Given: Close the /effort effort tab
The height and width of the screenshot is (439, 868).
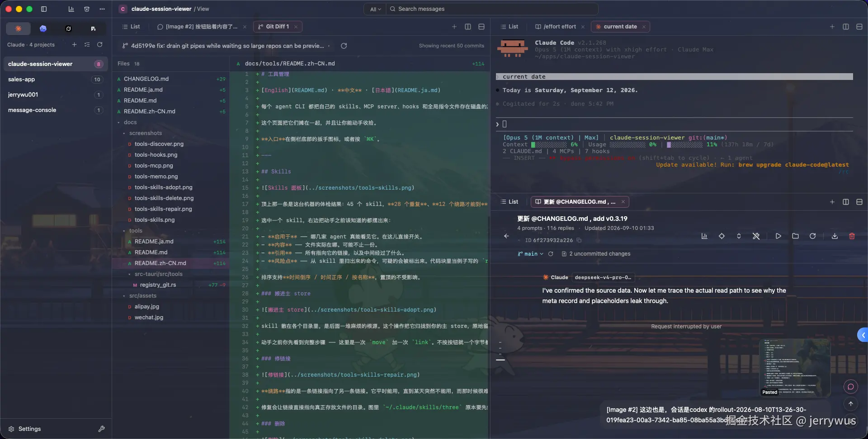Looking at the screenshot, I should pos(583,27).
